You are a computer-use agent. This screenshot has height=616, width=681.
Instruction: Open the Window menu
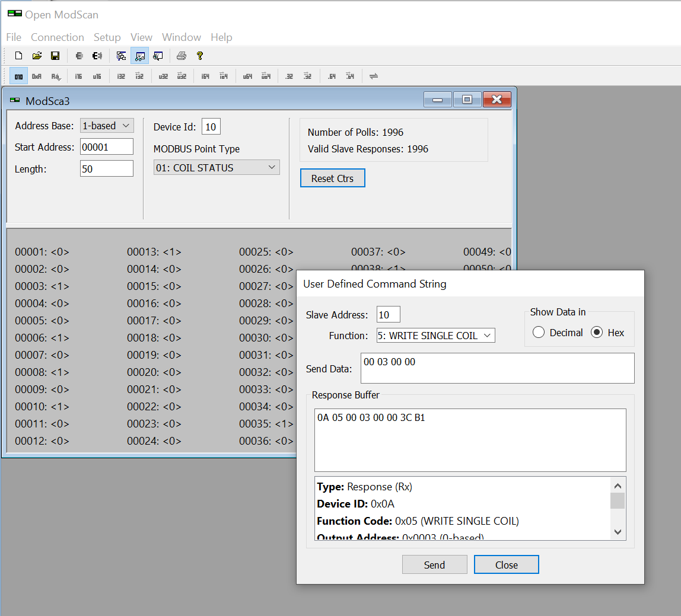[x=182, y=37]
